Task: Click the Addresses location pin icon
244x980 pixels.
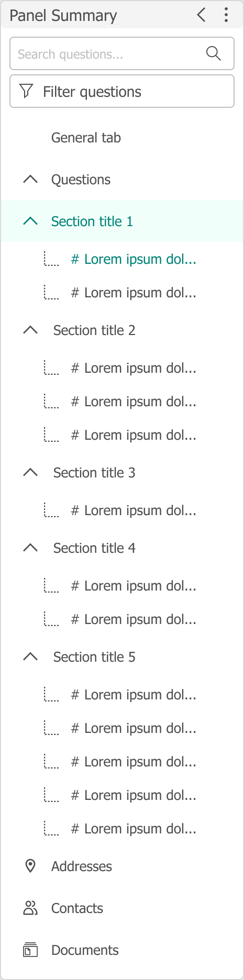Action: 30,866
